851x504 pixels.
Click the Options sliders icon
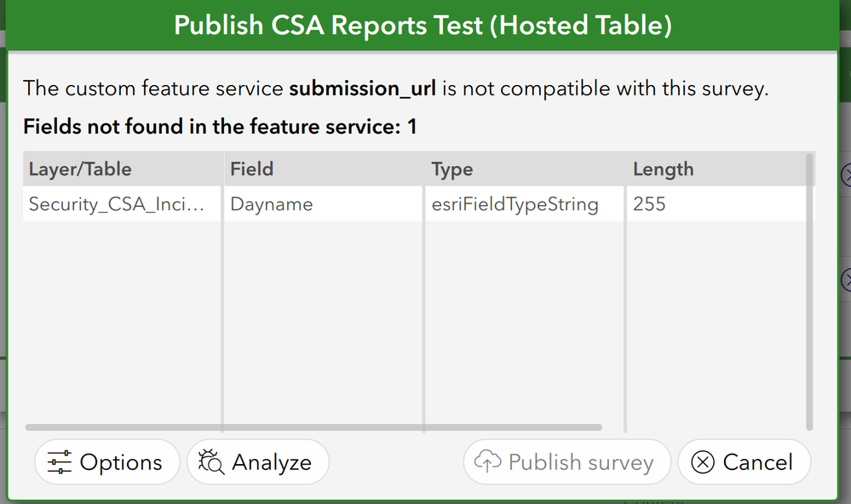click(60, 462)
